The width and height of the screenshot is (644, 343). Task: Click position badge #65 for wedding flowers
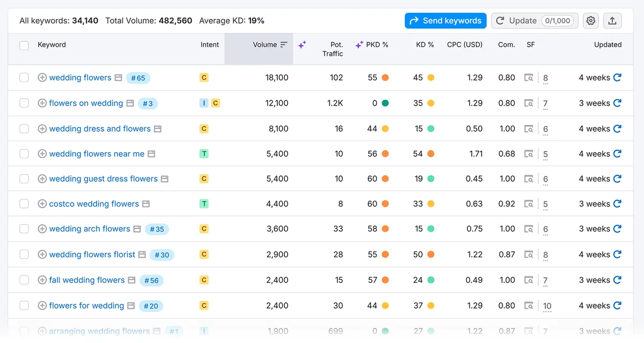(x=138, y=78)
